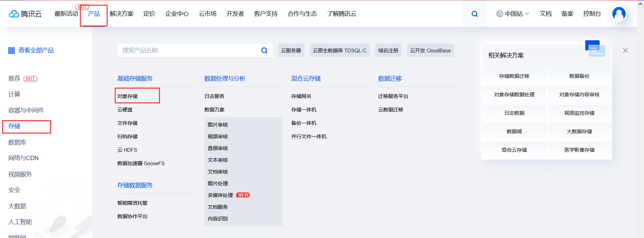This screenshot has height=238, width=644.
Task: Click the magnifier in product search box
Action: click(264, 50)
